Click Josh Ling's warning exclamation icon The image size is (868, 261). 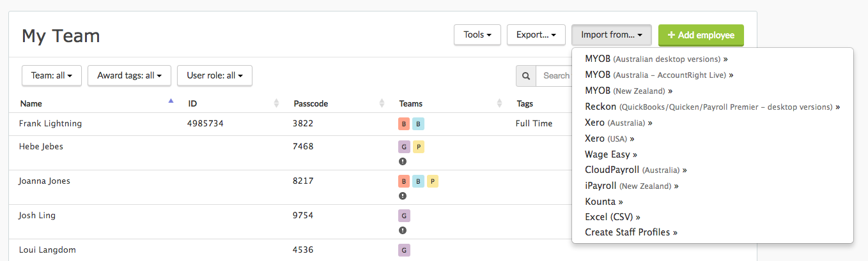pos(403,230)
